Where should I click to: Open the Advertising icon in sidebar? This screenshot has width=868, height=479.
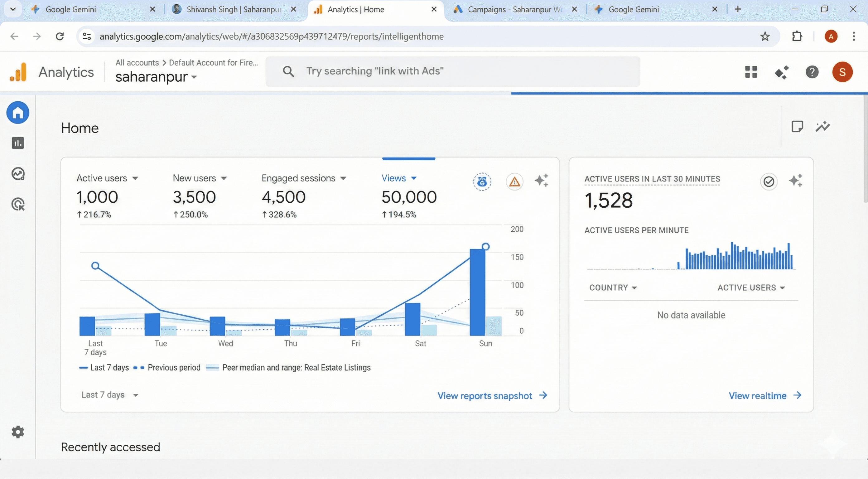(x=18, y=204)
